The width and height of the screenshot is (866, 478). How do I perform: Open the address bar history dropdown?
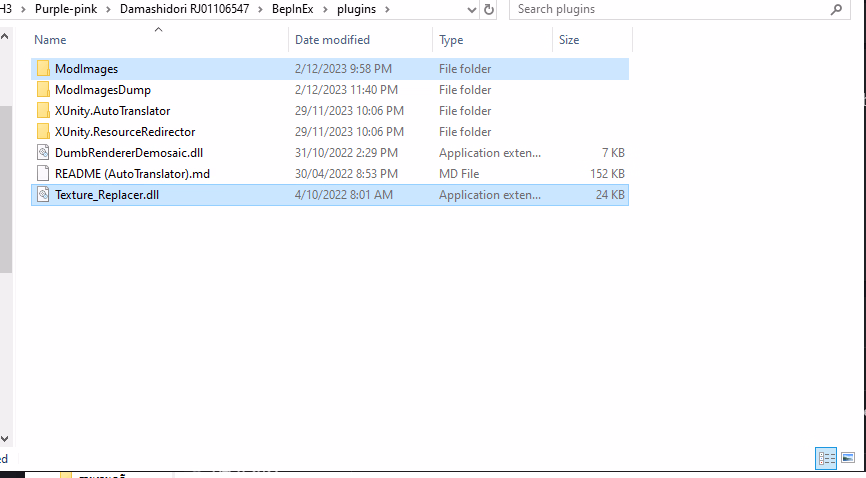coord(471,10)
